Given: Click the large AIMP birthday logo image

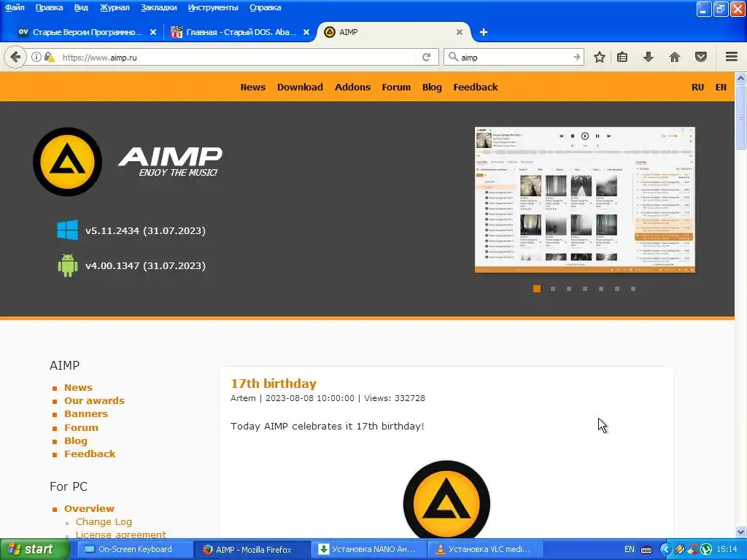Looking at the screenshot, I should (x=446, y=500).
